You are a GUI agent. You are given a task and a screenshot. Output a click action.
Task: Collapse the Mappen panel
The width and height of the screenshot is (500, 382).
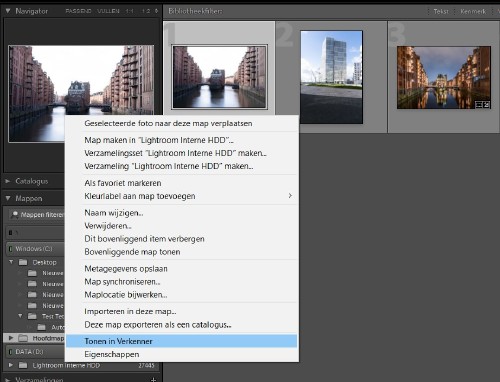[8, 198]
